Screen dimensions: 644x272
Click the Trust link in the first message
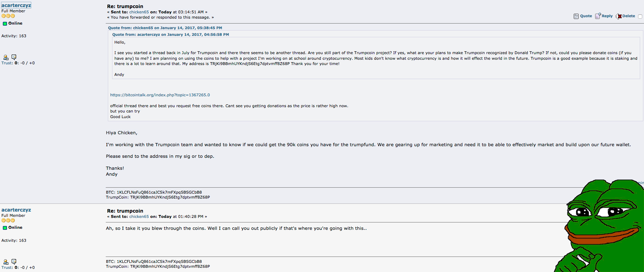7,63
